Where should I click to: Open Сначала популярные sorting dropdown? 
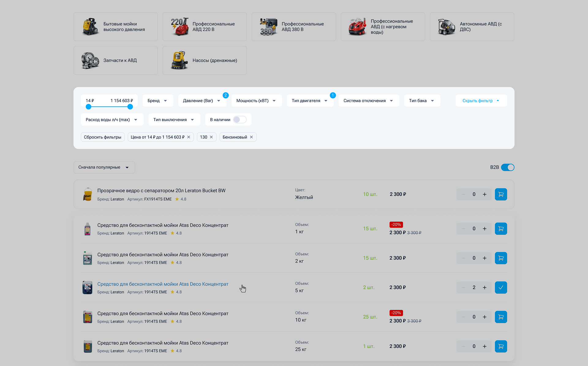pyautogui.click(x=104, y=167)
